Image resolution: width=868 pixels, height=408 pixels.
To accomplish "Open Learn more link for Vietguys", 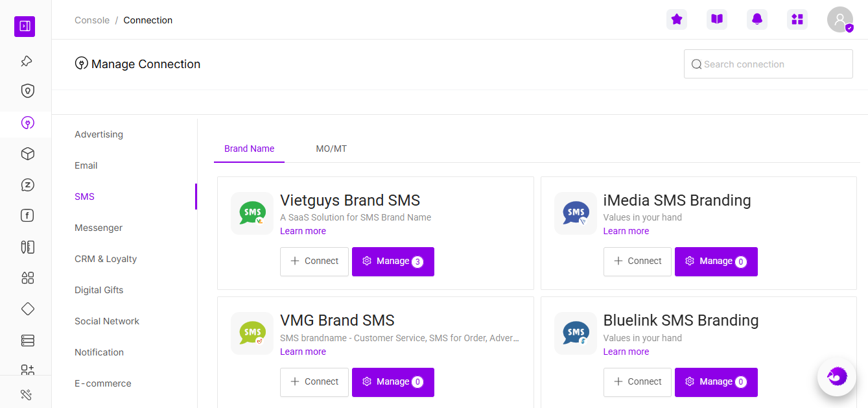I will point(303,231).
